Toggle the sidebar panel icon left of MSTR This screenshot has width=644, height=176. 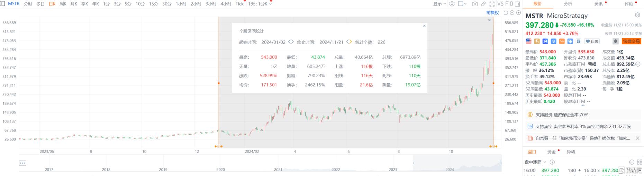coord(2,4)
